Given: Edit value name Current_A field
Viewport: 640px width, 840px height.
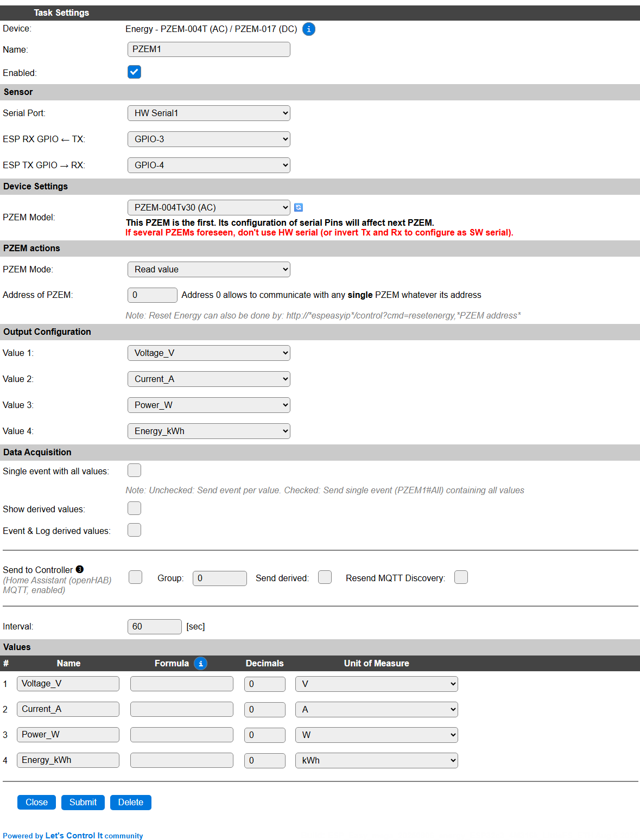Looking at the screenshot, I should [68, 709].
